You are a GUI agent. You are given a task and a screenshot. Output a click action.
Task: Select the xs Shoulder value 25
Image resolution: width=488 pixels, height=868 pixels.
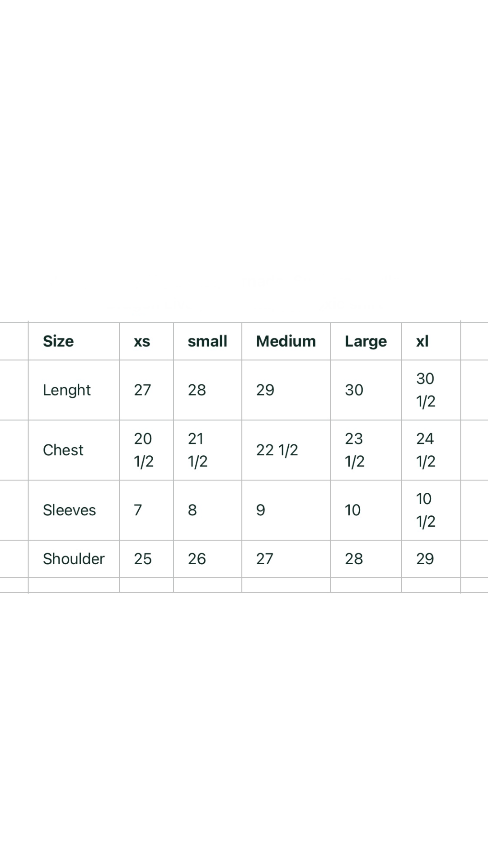pos(143,559)
